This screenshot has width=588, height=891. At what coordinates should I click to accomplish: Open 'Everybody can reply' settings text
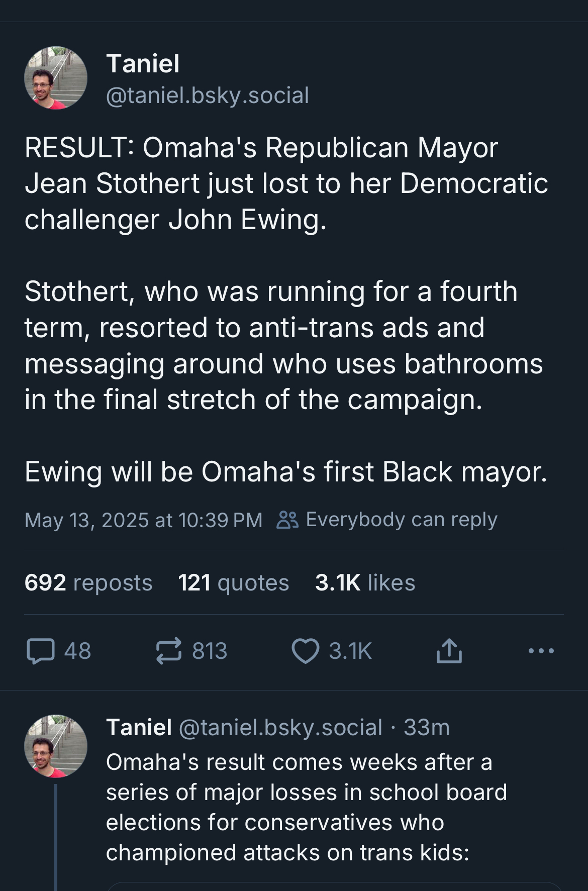pyautogui.click(x=401, y=520)
